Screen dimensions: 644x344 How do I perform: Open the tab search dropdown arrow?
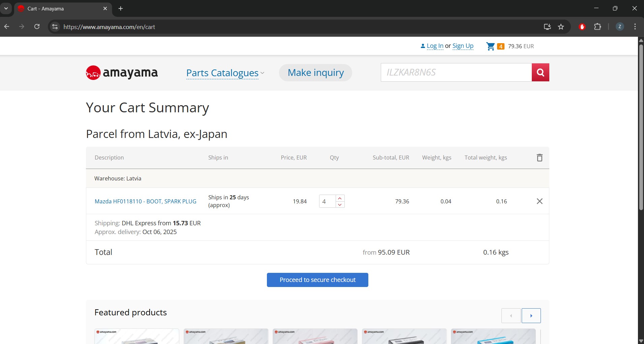coord(6,8)
